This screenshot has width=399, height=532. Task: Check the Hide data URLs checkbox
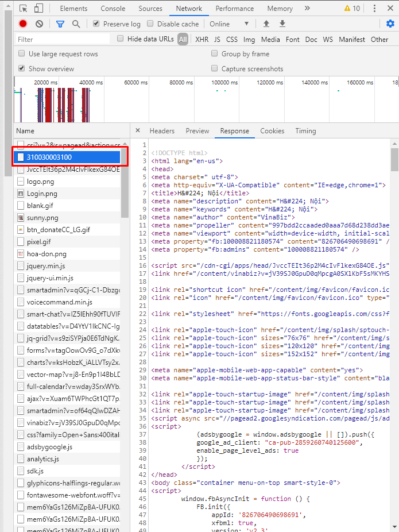tap(120, 38)
